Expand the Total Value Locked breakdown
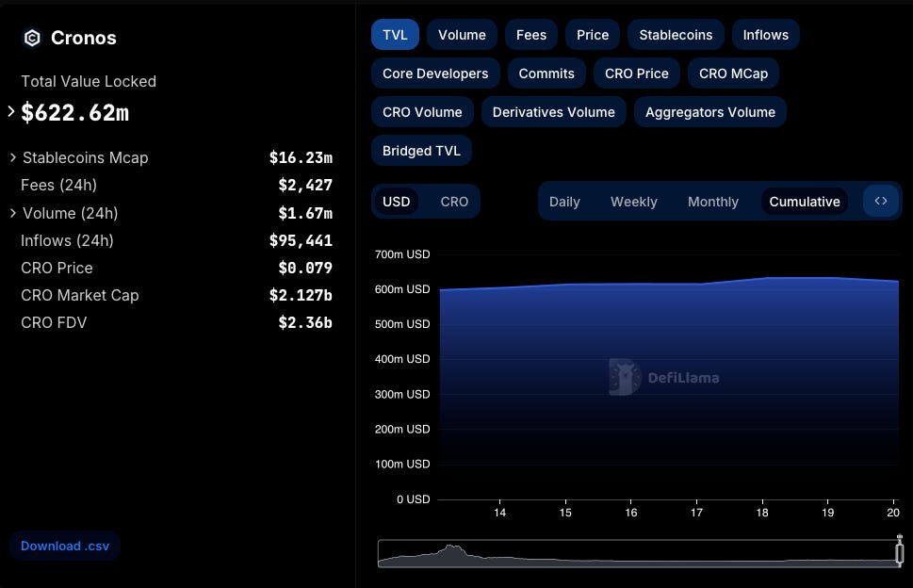This screenshot has width=913, height=588. [11, 111]
